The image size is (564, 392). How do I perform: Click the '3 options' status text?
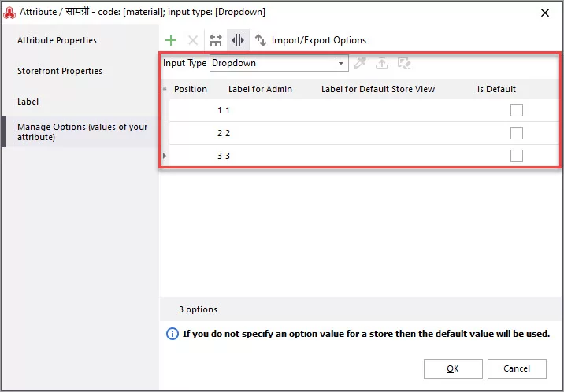point(199,309)
